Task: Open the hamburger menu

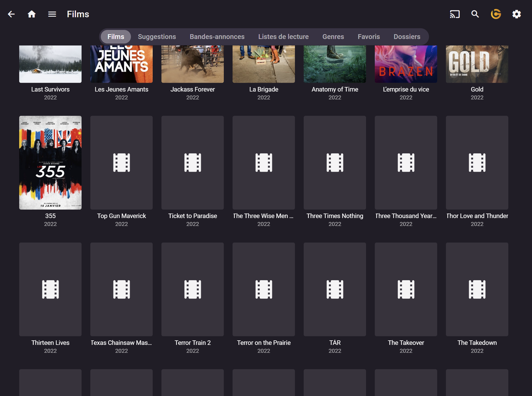Action: click(52, 14)
